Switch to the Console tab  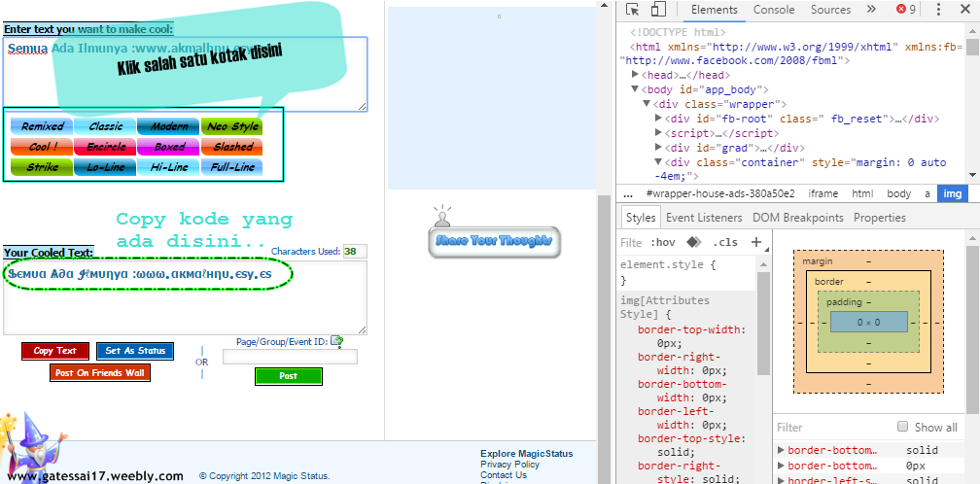774,10
